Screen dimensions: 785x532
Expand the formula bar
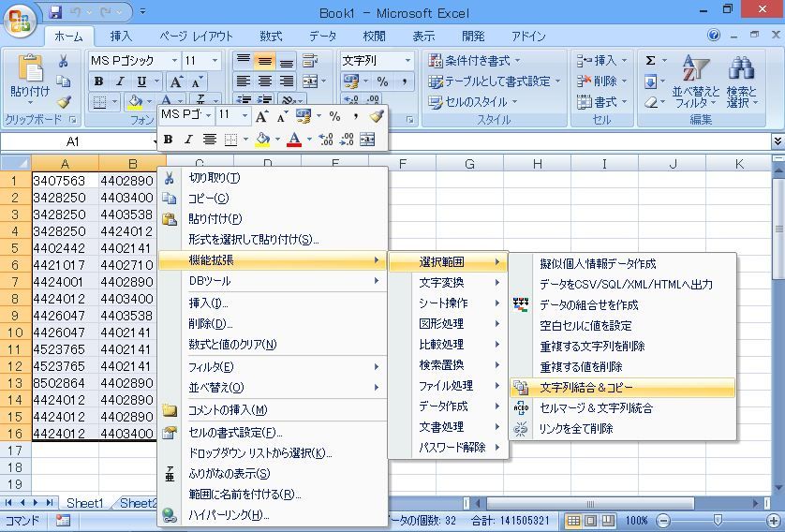coord(778,141)
